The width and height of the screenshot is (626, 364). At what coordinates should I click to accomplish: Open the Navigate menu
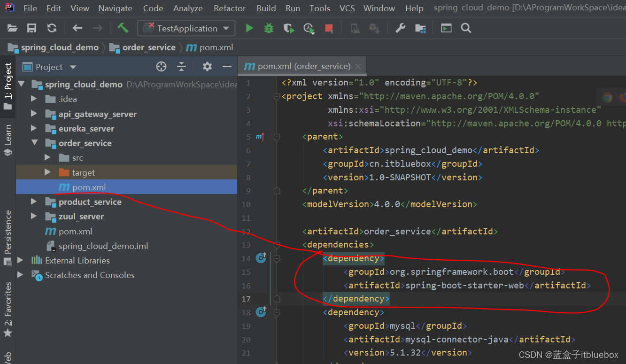tap(116, 8)
